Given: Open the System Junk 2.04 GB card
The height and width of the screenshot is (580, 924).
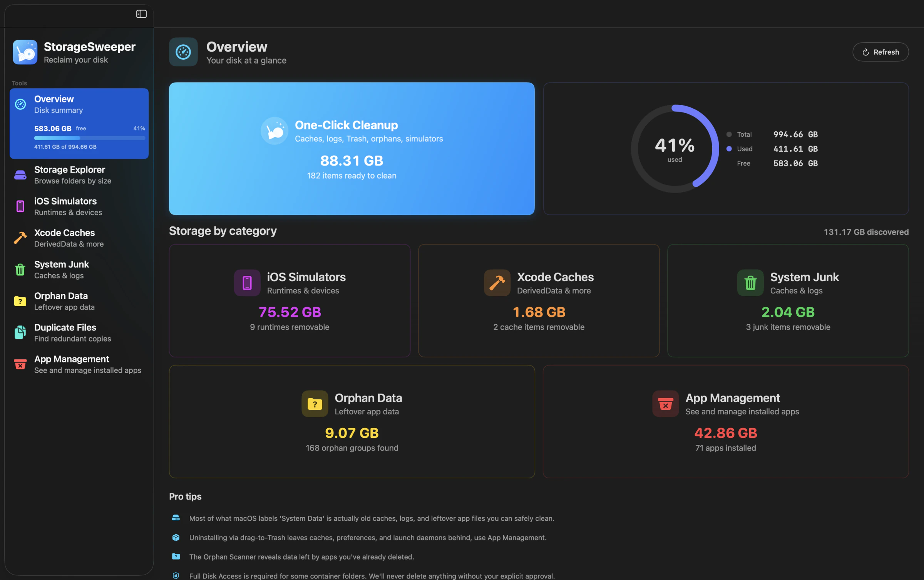Looking at the screenshot, I should point(788,301).
